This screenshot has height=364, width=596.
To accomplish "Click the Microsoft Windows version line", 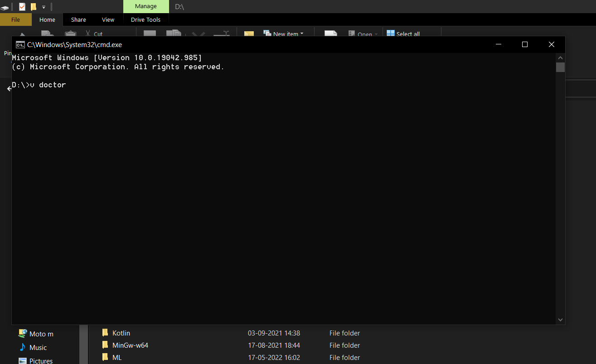I will tap(107, 57).
